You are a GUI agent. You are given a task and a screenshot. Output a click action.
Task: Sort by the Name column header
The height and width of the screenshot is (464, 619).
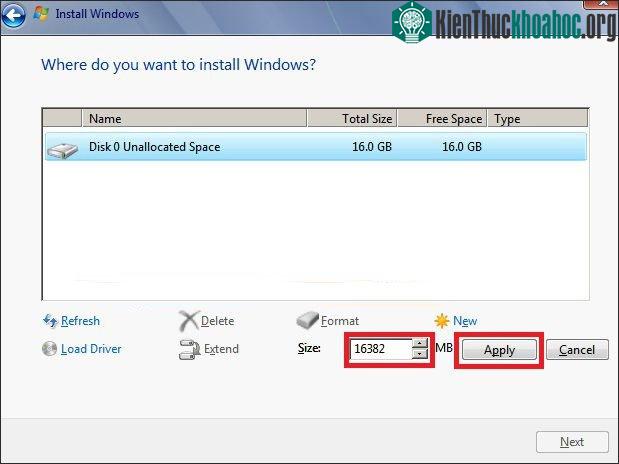coord(194,118)
